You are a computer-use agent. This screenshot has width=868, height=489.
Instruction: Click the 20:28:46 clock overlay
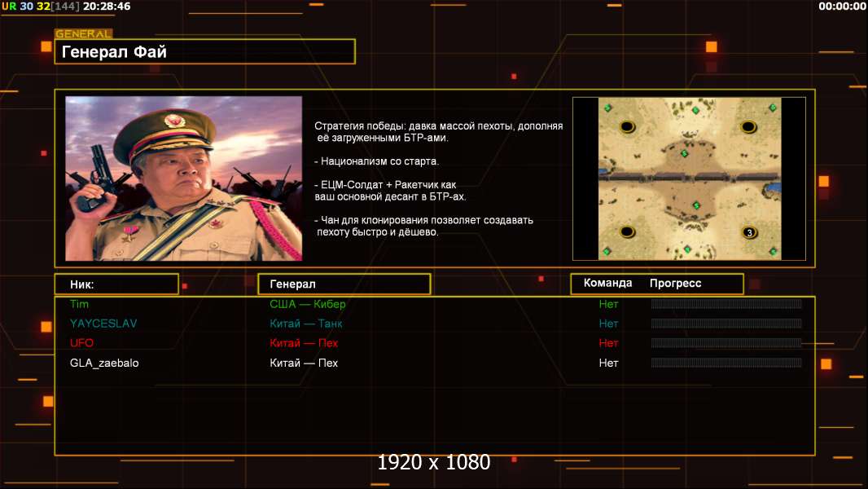pos(107,6)
